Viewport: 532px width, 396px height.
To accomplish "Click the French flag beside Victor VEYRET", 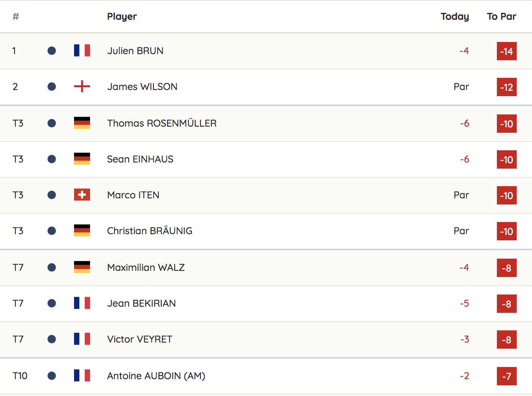I will tap(82, 339).
